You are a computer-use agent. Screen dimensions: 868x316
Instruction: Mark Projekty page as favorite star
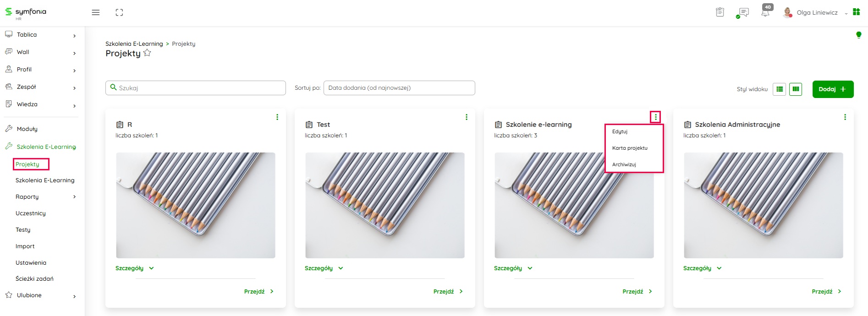coord(147,53)
